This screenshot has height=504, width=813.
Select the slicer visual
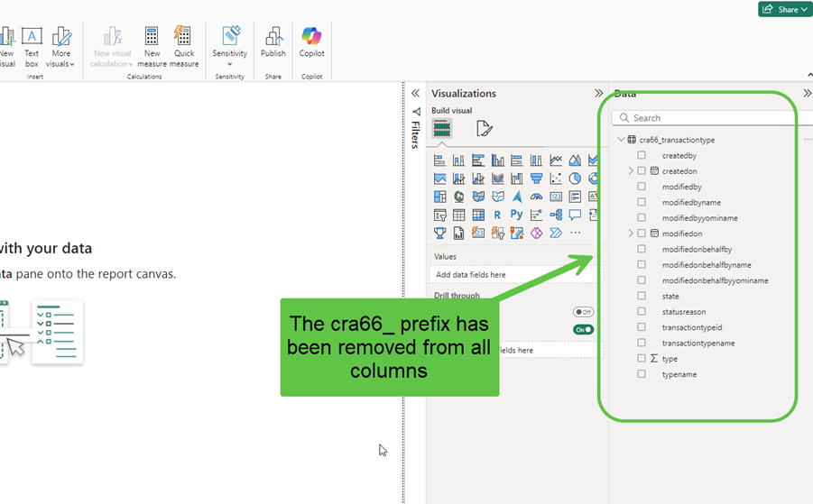[x=439, y=215]
